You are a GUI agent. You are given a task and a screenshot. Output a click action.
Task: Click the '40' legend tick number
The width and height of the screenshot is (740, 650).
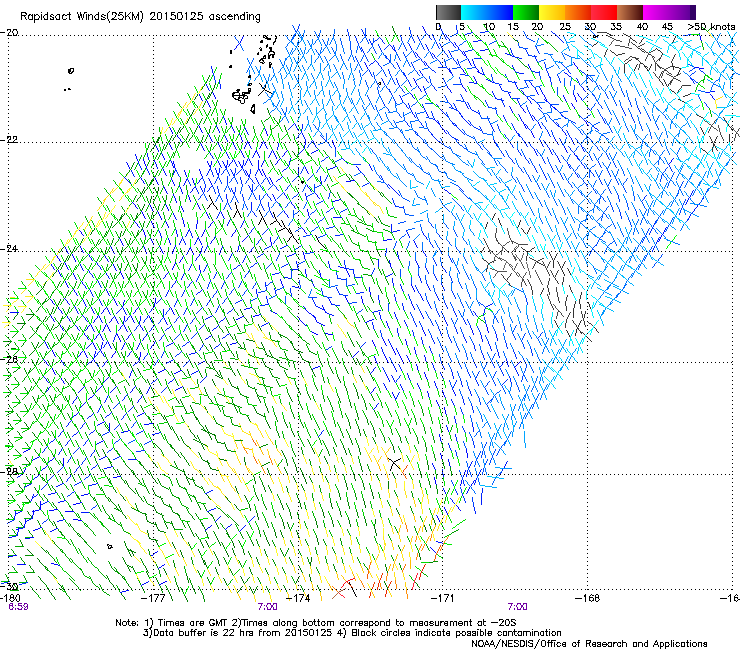[x=642, y=27]
